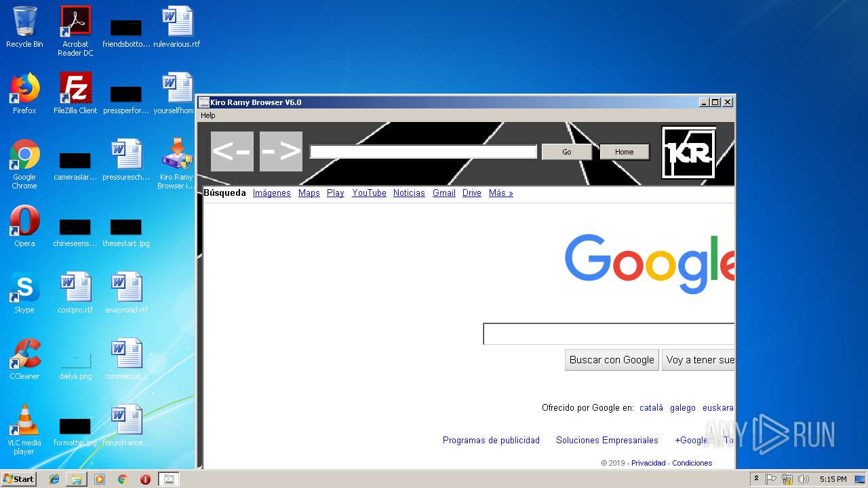
Task: Click the Voy a tener suerte button
Action: tap(698, 360)
